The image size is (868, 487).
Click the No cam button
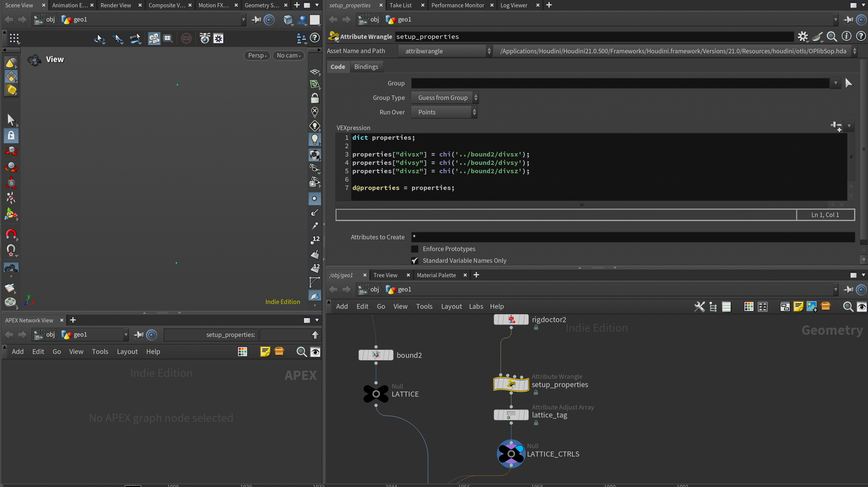289,56
